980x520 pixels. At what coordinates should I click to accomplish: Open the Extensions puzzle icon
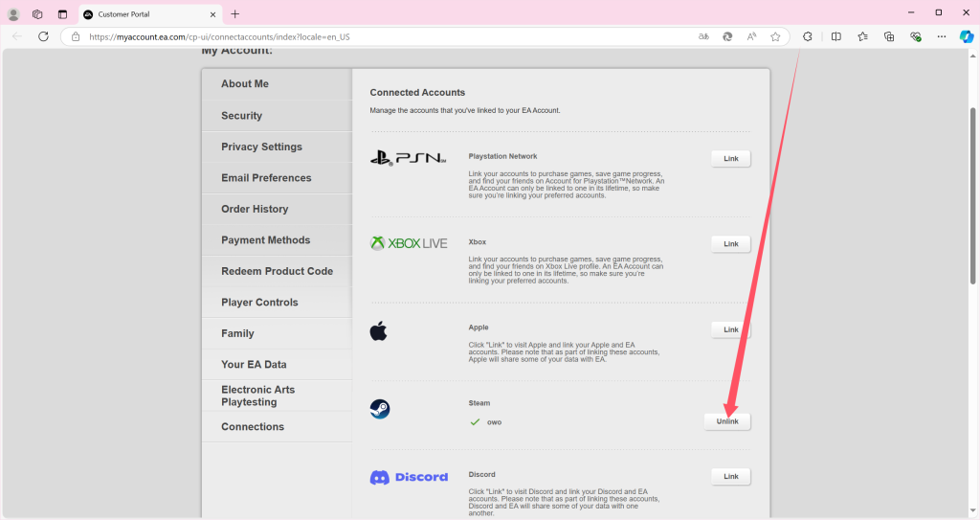(808, 37)
